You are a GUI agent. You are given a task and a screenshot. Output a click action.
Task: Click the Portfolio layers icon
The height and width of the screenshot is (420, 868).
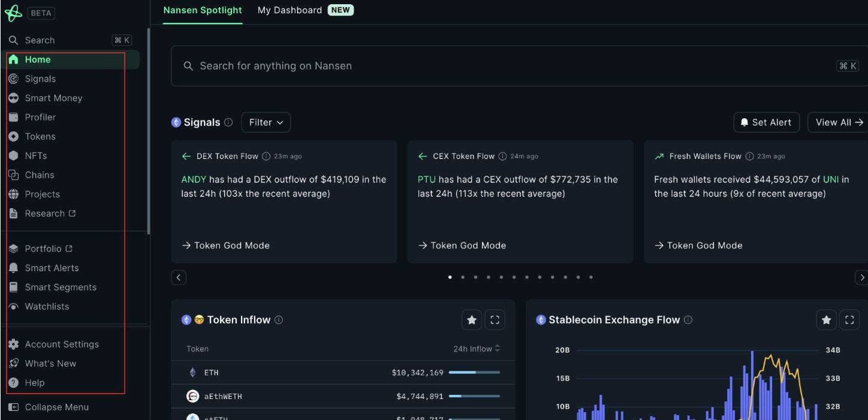pyautogui.click(x=14, y=248)
